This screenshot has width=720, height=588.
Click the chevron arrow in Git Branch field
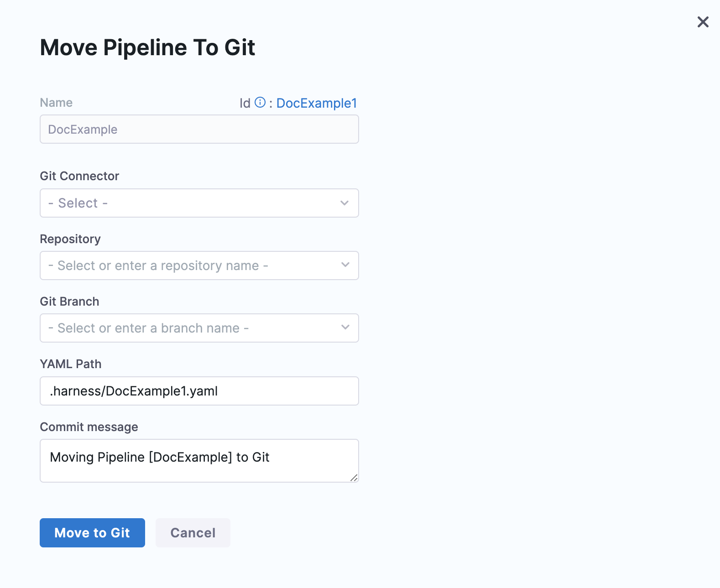click(345, 328)
